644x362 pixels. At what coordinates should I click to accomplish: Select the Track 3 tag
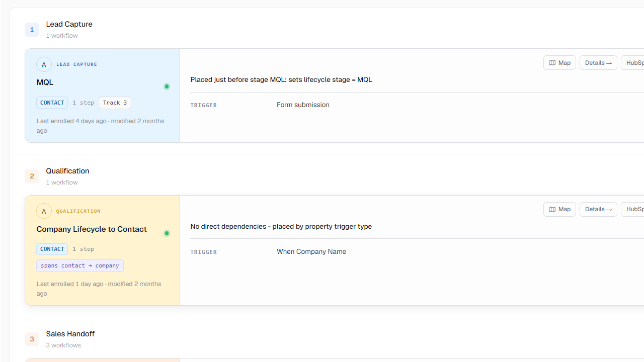pos(115,103)
